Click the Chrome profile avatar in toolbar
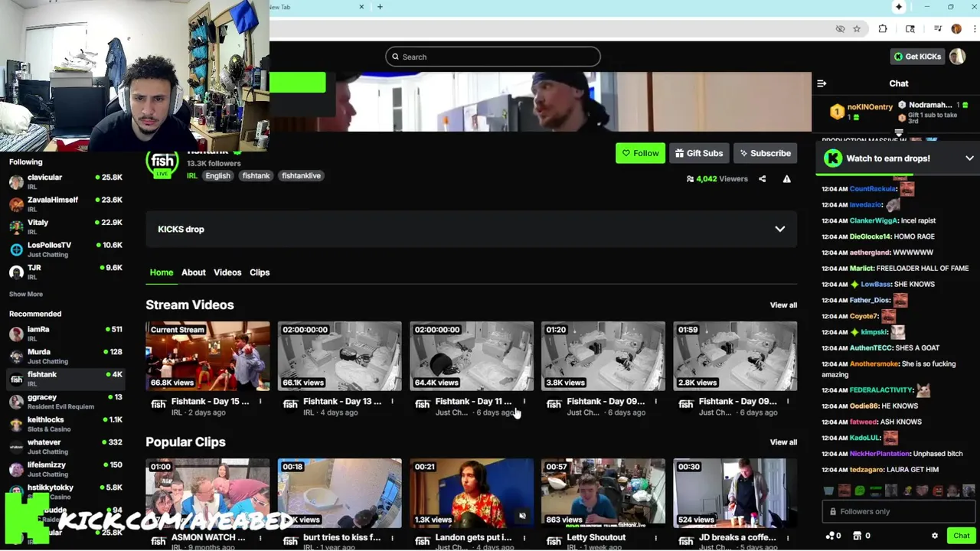 click(x=956, y=29)
